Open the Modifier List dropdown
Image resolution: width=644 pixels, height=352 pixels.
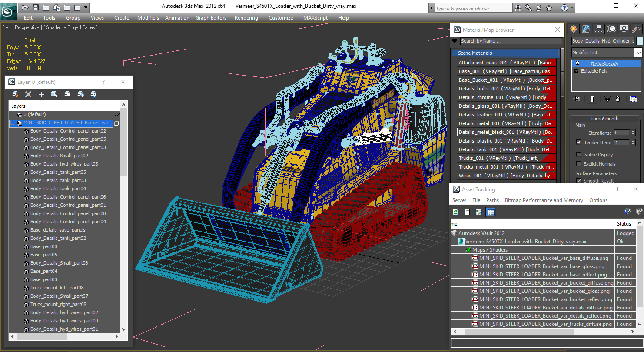click(x=637, y=53)
